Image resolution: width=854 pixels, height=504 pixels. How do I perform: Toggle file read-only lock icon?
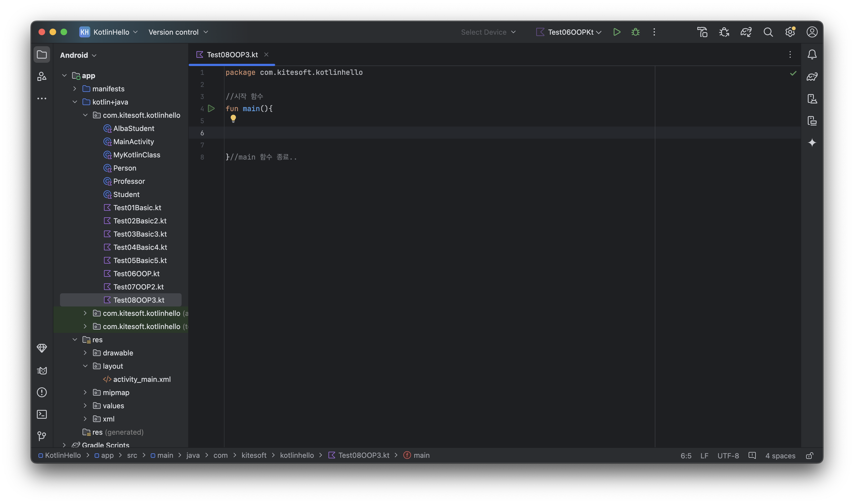pyautogui.click(x=809, y=455)
